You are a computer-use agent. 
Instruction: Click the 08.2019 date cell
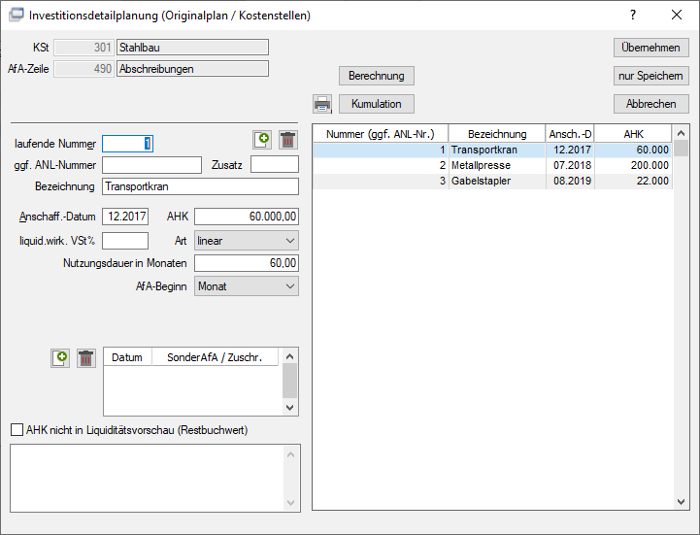click(572, 181)
